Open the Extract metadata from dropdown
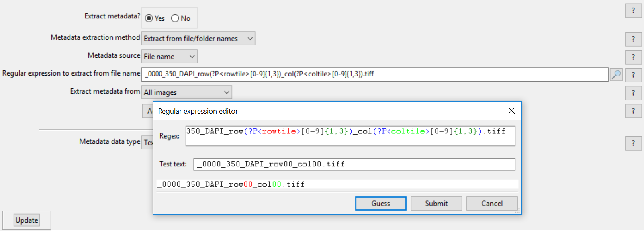644x231 pixels. point(186,92)
